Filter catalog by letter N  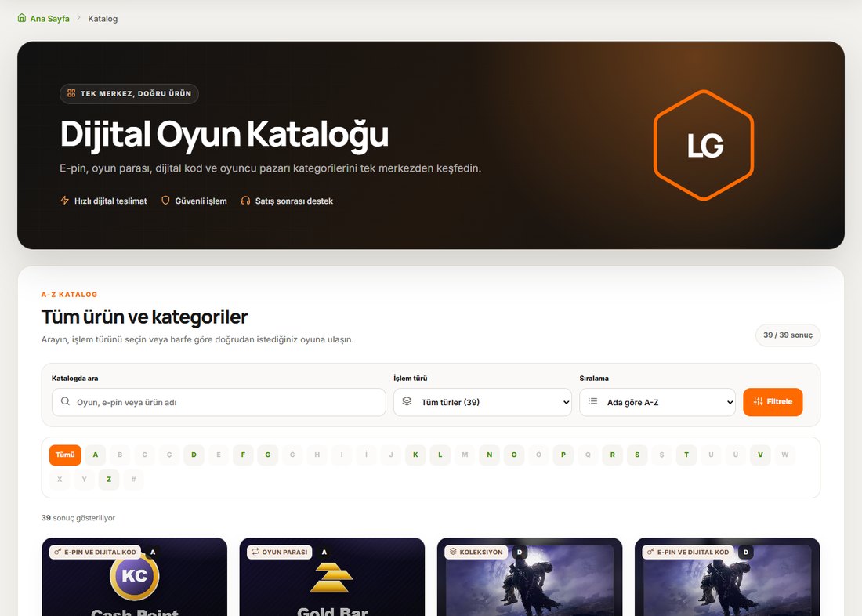(x=489, y=455)
